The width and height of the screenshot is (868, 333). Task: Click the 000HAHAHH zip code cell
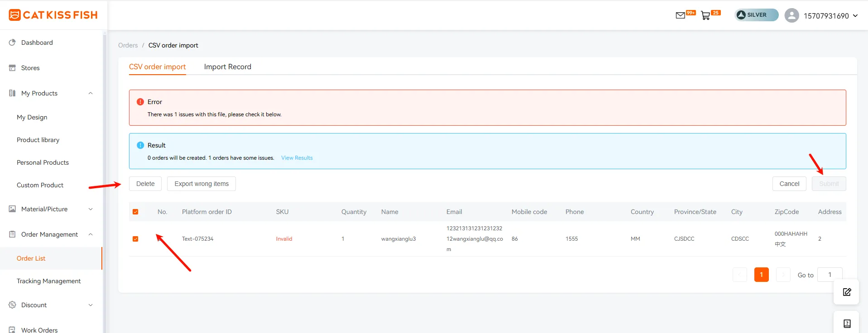click(x=791, y=239)
